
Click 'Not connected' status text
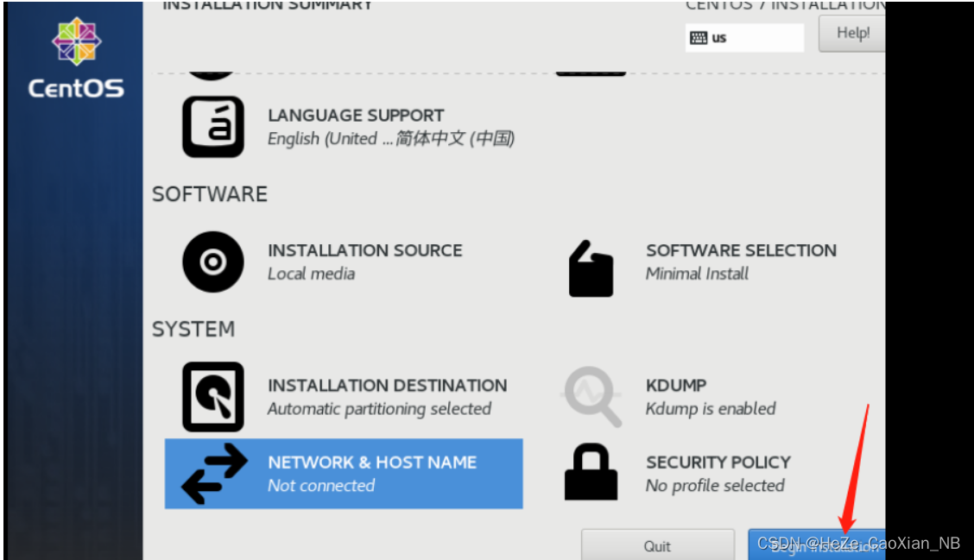point(321,486)
